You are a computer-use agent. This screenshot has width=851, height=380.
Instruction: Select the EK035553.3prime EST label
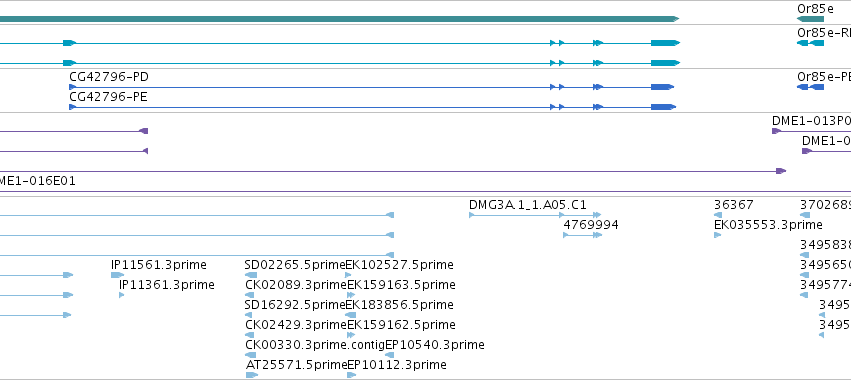768,225
